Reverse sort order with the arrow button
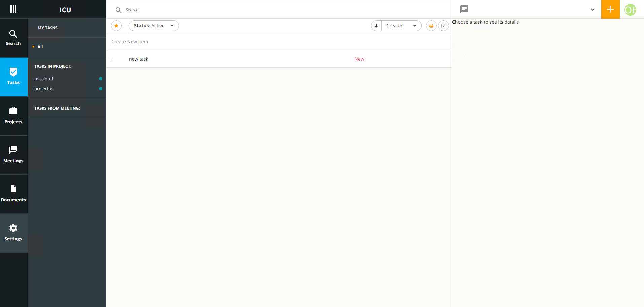 [376, 26]
